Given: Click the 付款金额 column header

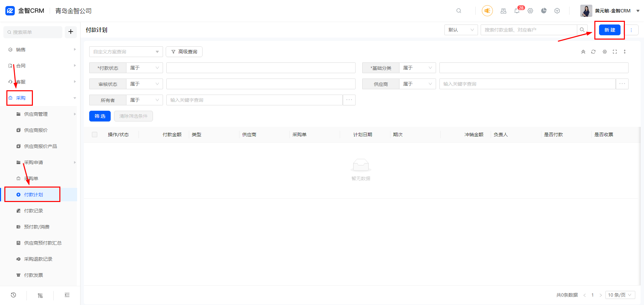Looking at the screenshot, I should [172, 135].
